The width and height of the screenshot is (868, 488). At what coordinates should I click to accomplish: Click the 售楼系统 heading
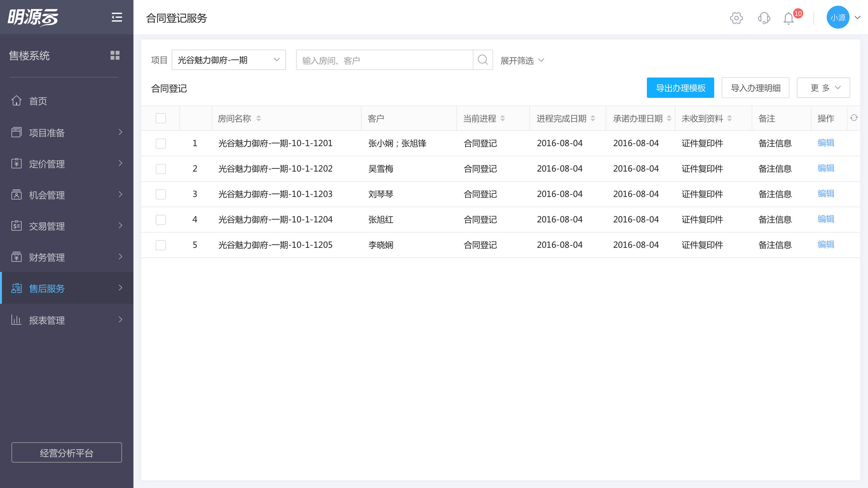pos(29,56)
